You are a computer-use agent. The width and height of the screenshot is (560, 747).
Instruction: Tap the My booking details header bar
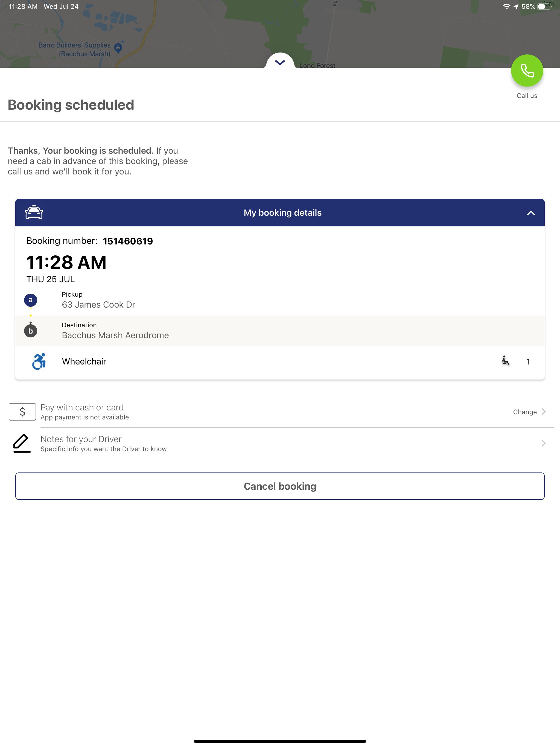tap(280, 213)
